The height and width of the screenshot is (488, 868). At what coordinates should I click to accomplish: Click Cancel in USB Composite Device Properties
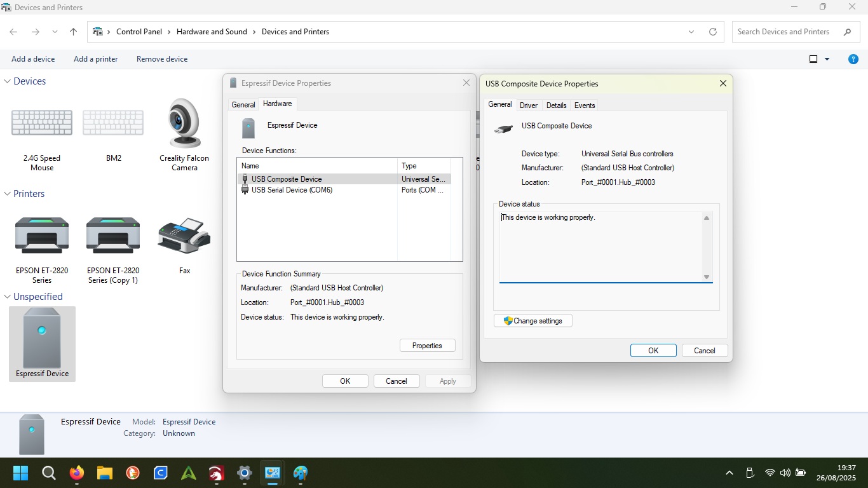pyautogui.click(x=704, y=351)
